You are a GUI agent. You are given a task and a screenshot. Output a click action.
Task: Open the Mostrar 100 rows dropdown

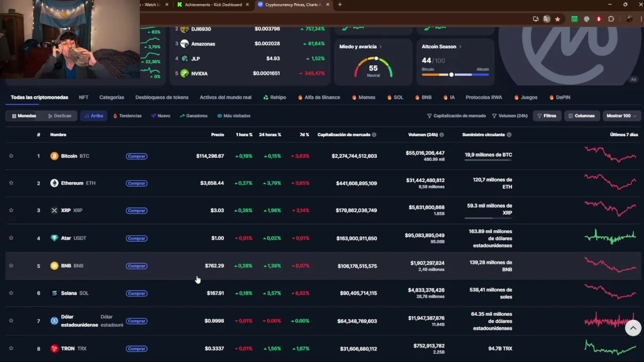click(x=621, y=116)
